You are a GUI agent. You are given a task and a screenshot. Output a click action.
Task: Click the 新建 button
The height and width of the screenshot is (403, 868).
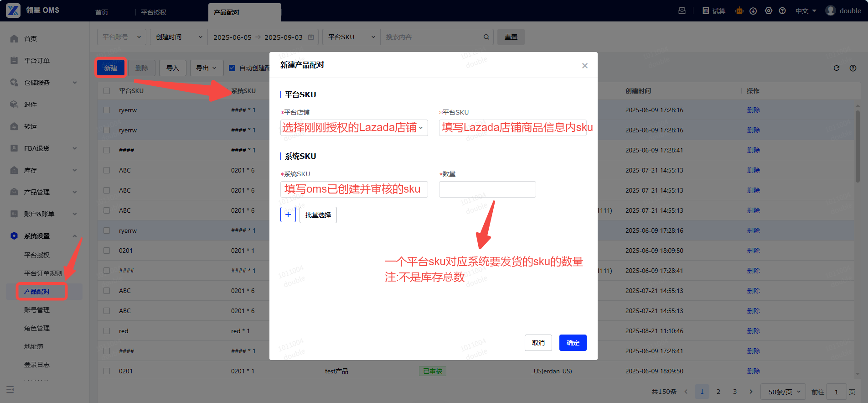tap(111, 68)
